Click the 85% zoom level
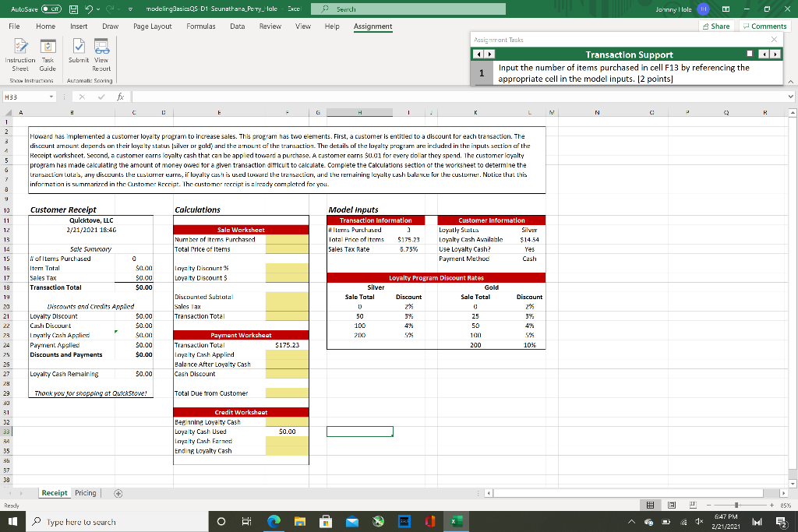The width and height of the screenshot is (798, 532). click(x=784, y=505)
